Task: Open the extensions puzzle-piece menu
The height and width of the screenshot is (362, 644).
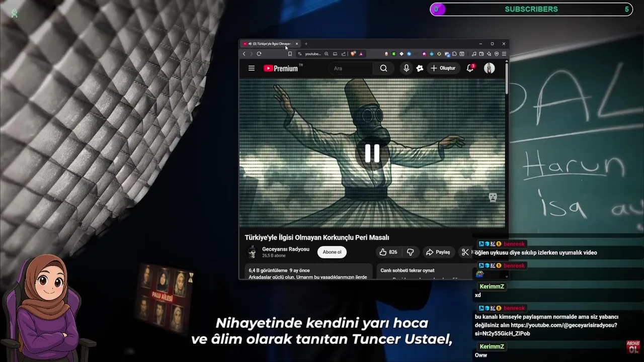Action: (x=454, y=54)
